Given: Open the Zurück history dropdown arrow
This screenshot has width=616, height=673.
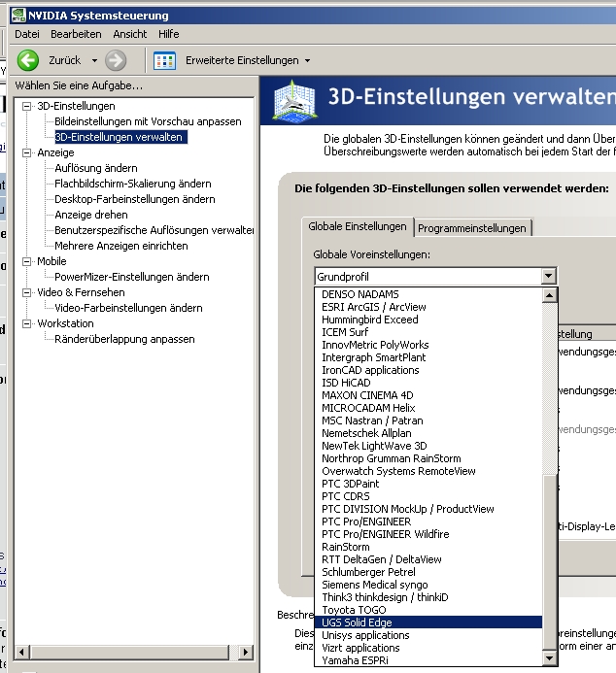Looking at the screenshot, I should point(94,60).
